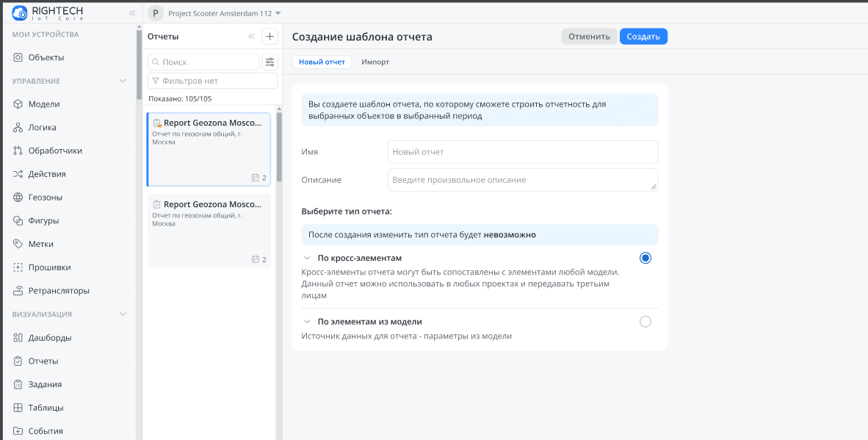
Task: Click the Создать button
Action: (x=643, y=37)
